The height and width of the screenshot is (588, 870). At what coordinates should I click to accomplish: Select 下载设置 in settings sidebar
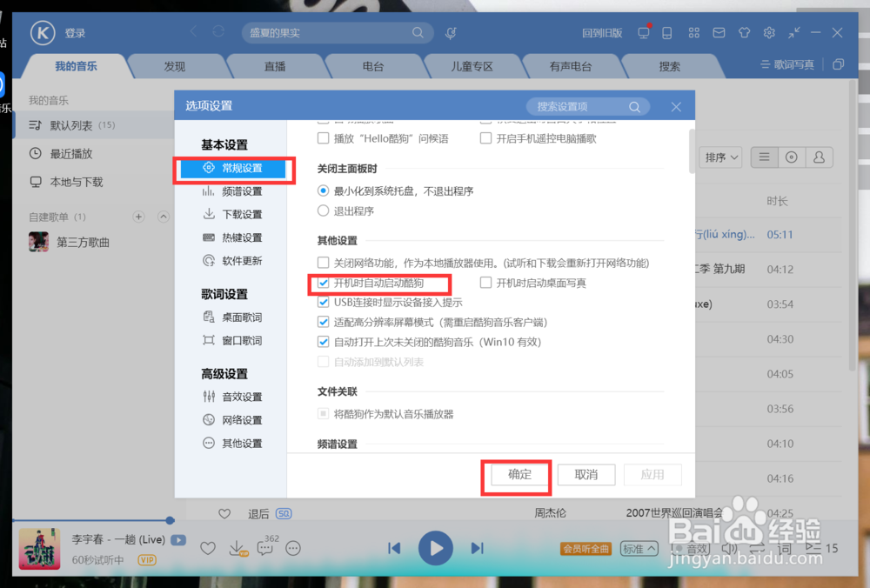click(232, 214)
